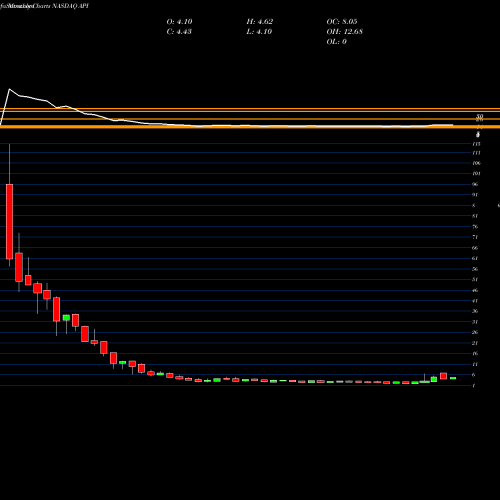Click the 21 price axis label
This screenshot has height=500, width=500.
[x=475, y=343]
